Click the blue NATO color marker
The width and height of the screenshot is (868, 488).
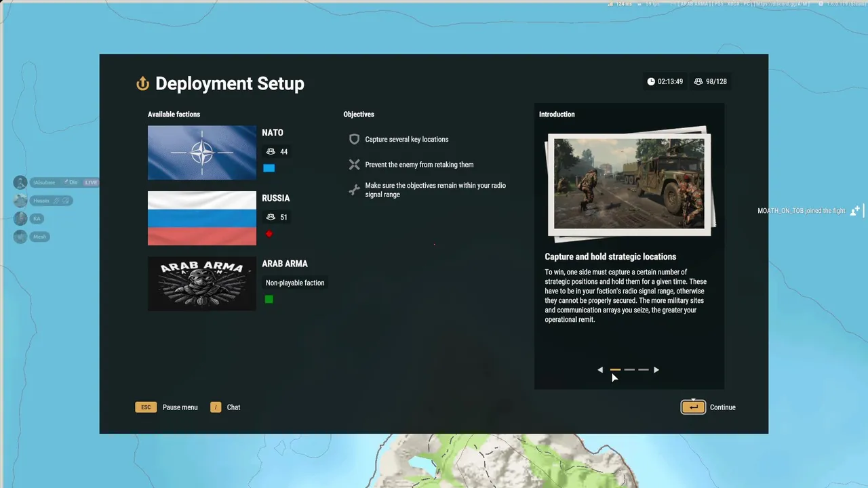(269, 168)
